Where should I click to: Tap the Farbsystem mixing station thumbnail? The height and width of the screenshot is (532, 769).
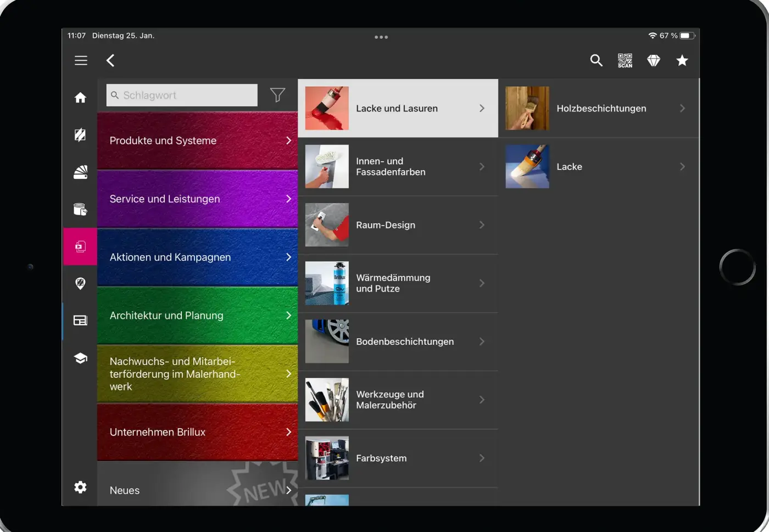tap(327, 458)
